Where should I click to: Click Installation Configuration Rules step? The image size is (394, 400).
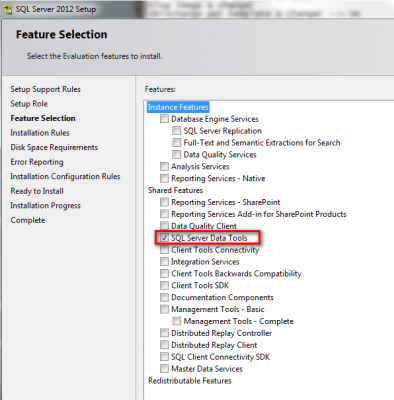pos(65,176)
